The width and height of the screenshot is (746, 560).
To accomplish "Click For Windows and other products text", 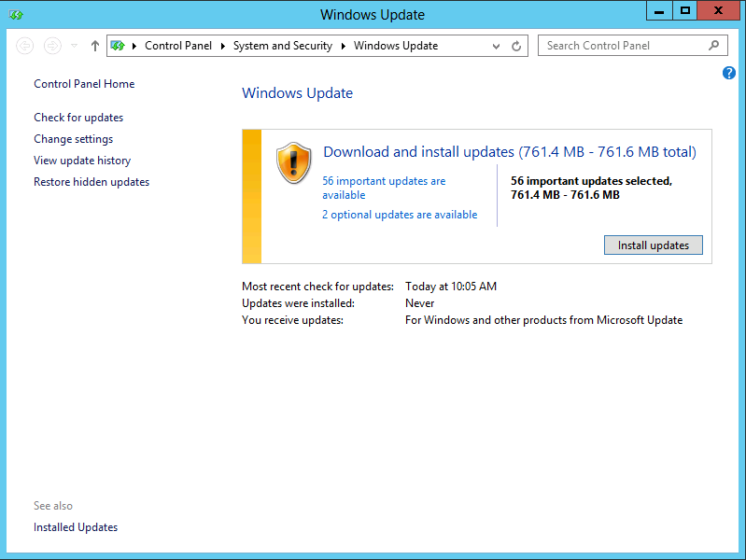I will pyautogui.click(x=543, y=320).
